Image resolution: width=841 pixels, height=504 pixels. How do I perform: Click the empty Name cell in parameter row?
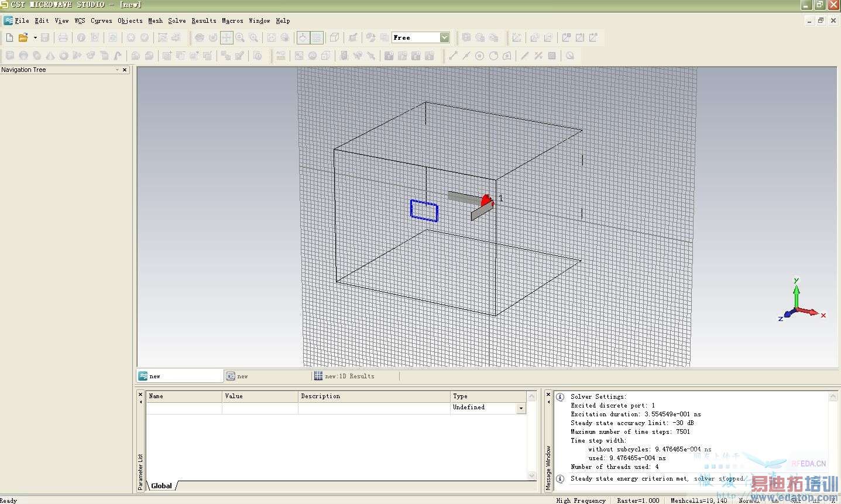184,408
